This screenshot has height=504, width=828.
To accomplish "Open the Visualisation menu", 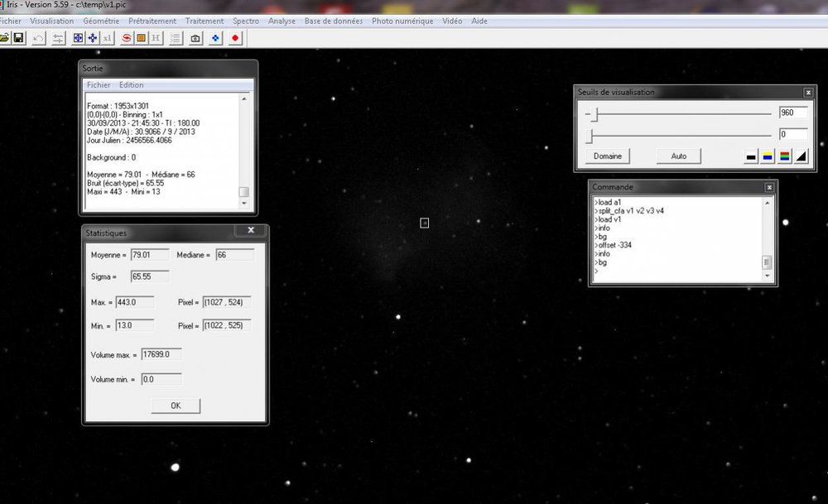I will click(x=51, y=22).
